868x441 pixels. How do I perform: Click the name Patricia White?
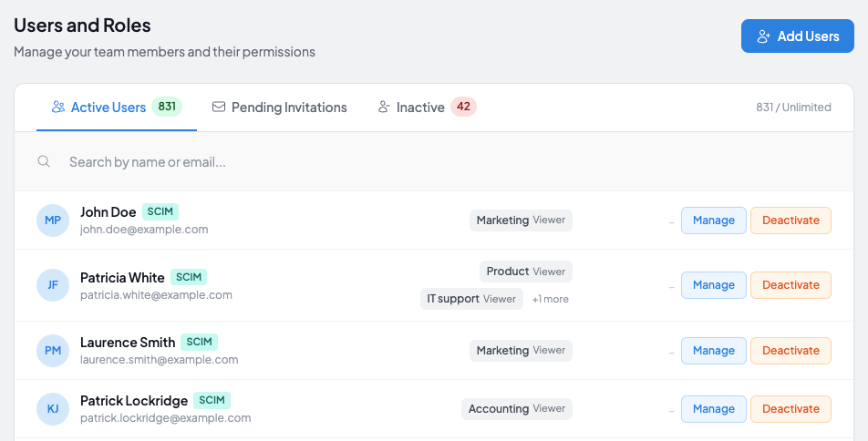[122, 277]
